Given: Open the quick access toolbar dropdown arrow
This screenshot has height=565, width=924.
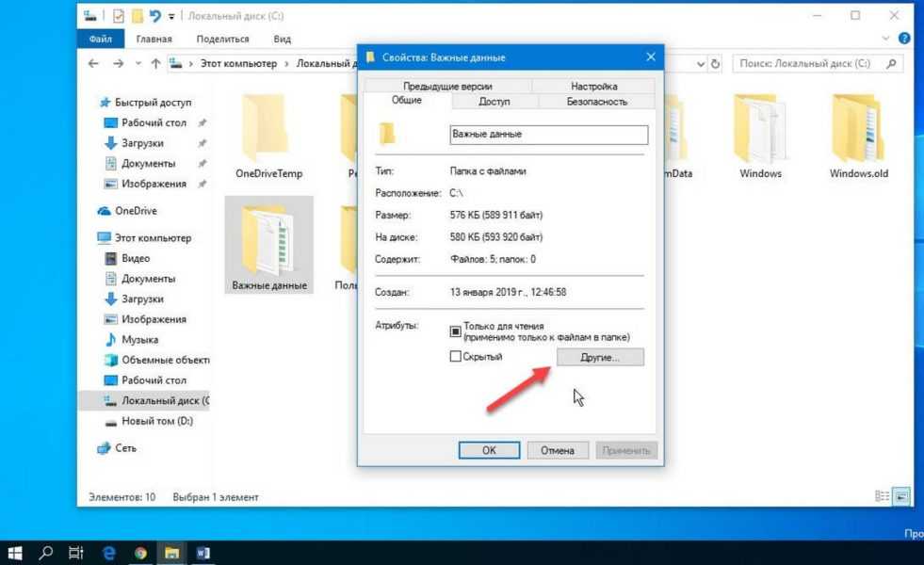Looking at the screenshot, I should [170, 16].
